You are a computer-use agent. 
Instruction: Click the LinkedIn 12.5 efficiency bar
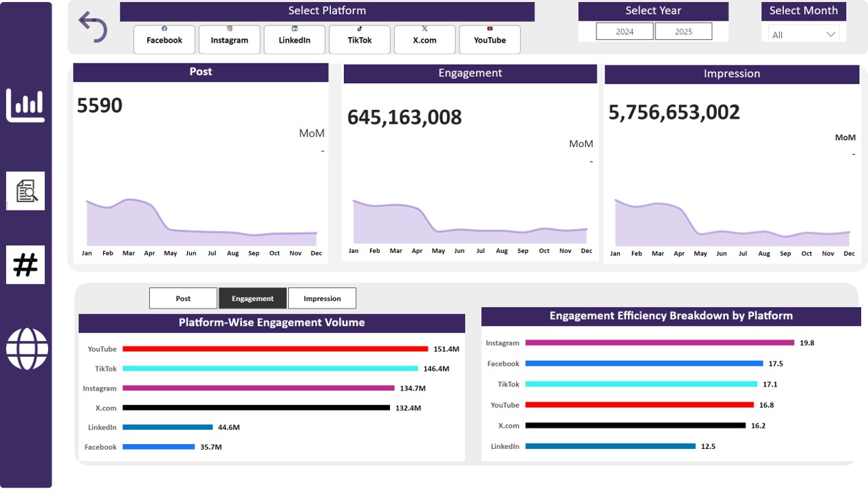point(611,446)
